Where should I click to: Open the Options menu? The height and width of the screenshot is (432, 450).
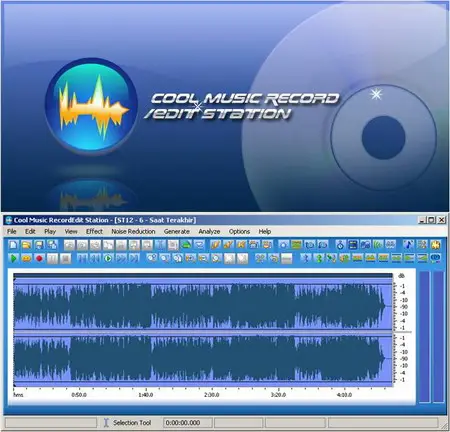tap(239, 231)
